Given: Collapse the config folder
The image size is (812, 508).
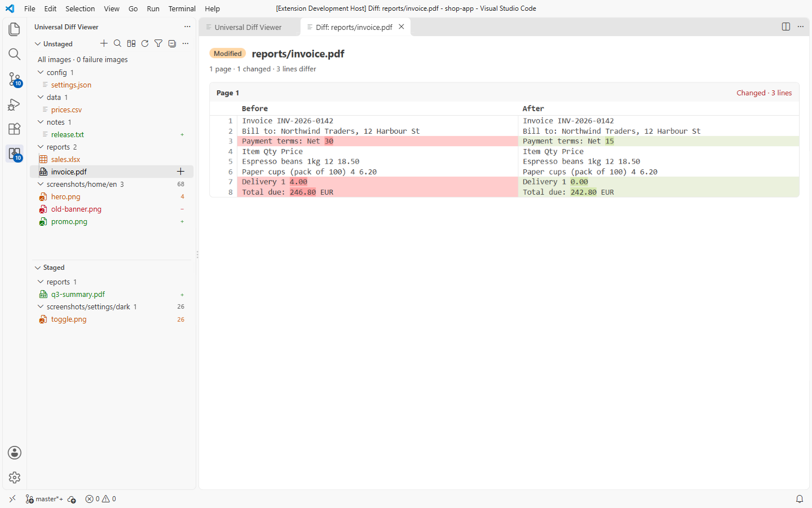Looking at the screenshot, I should click(41, 72).
